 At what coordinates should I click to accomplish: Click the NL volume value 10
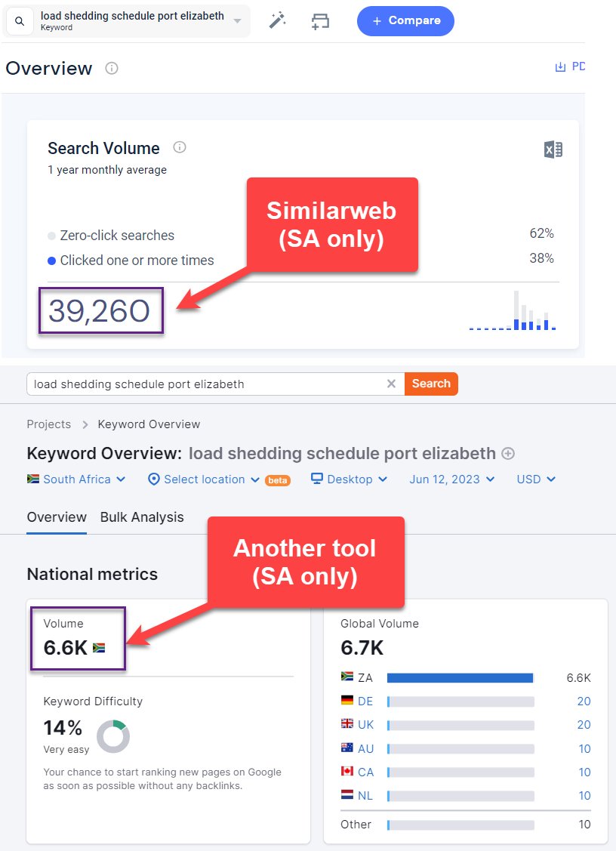tap(584, 795)
